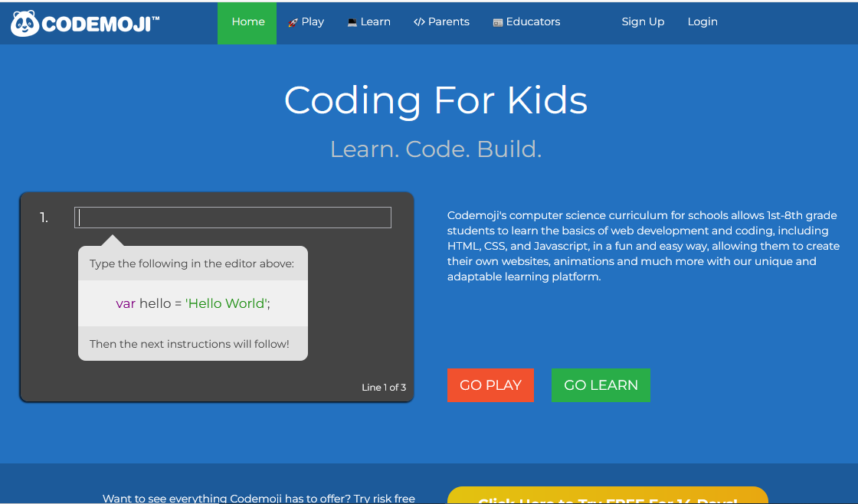Click the Codemoji curriculum description paragraph

643,246
